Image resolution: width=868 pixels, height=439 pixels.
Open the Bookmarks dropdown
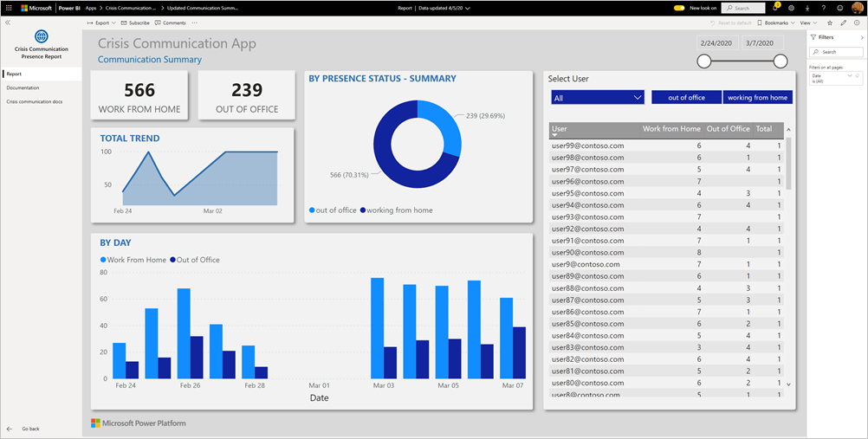tap(775, 23)
